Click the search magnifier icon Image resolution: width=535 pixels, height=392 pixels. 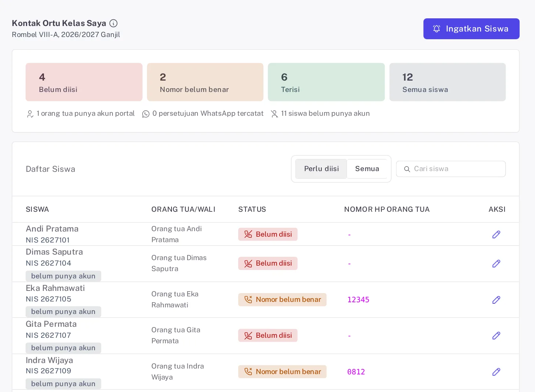pyautogui.click(x=407, y=169)
